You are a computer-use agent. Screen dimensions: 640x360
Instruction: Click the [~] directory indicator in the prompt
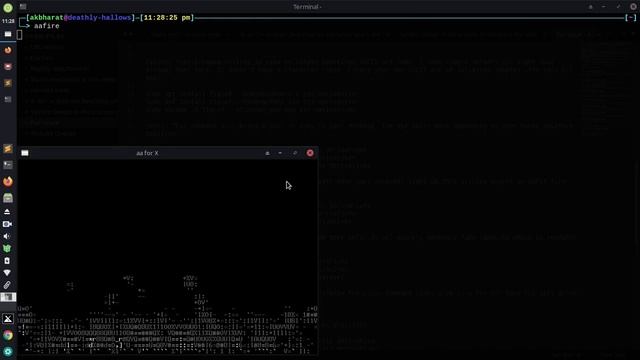631,18
